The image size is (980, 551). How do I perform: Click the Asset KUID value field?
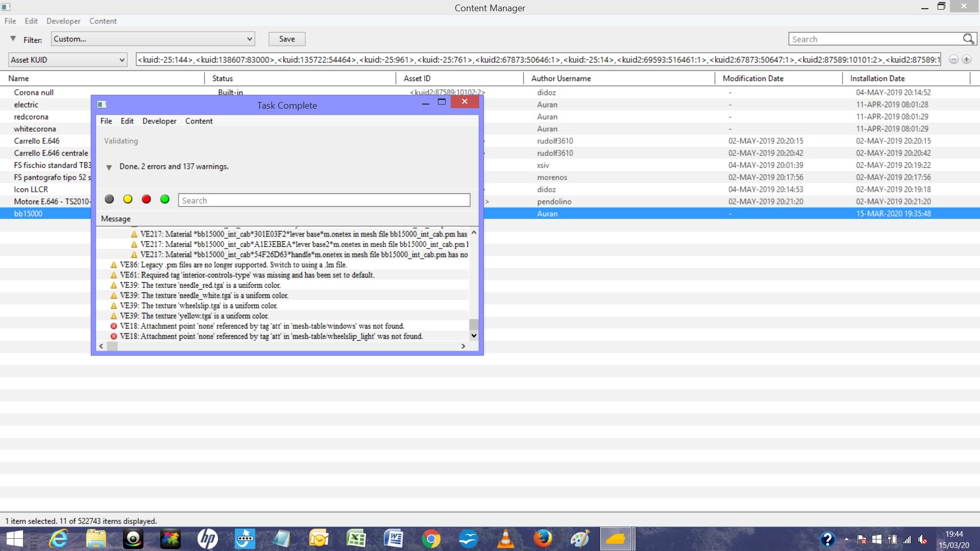538,60
